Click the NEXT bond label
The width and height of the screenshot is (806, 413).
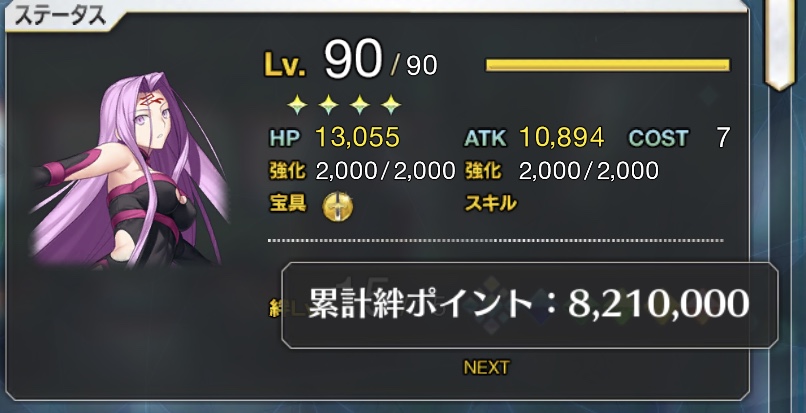pos(486,367)
